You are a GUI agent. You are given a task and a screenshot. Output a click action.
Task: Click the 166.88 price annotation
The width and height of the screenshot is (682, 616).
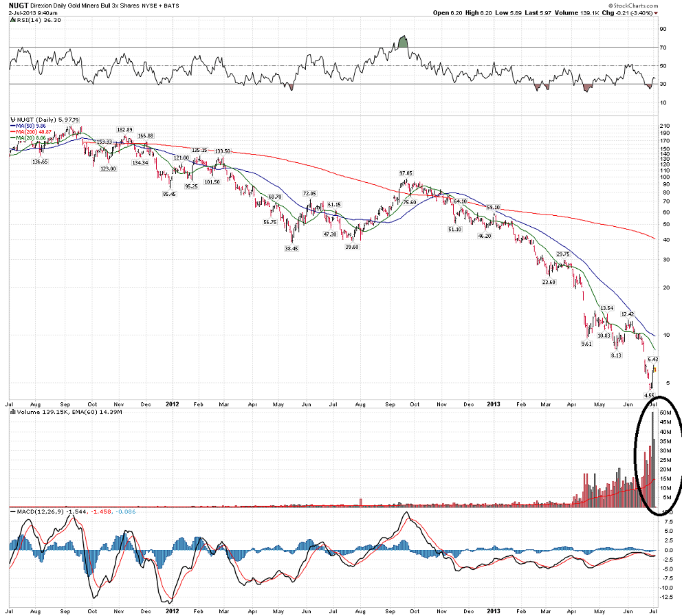(x=145, y=135)
